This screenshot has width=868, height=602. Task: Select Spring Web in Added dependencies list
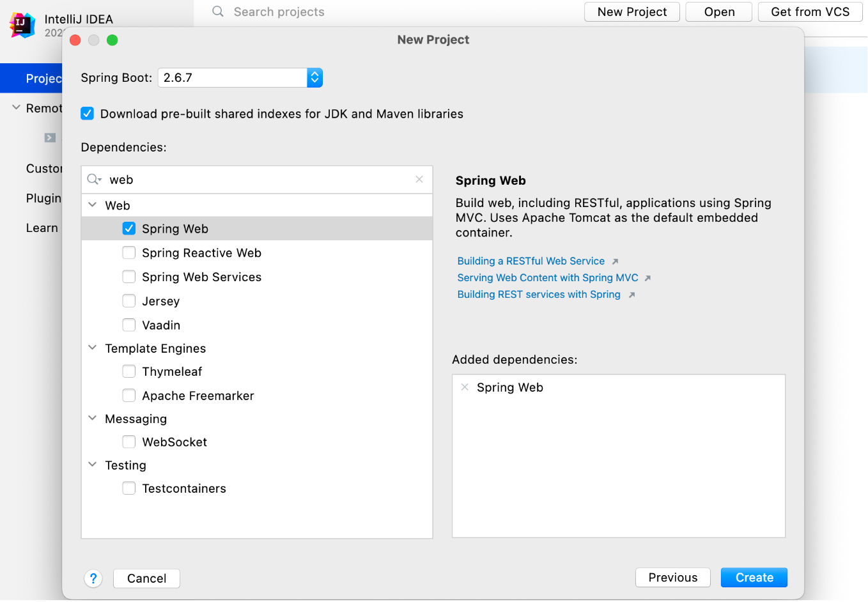pyautogui.click(x=510, y=387)
